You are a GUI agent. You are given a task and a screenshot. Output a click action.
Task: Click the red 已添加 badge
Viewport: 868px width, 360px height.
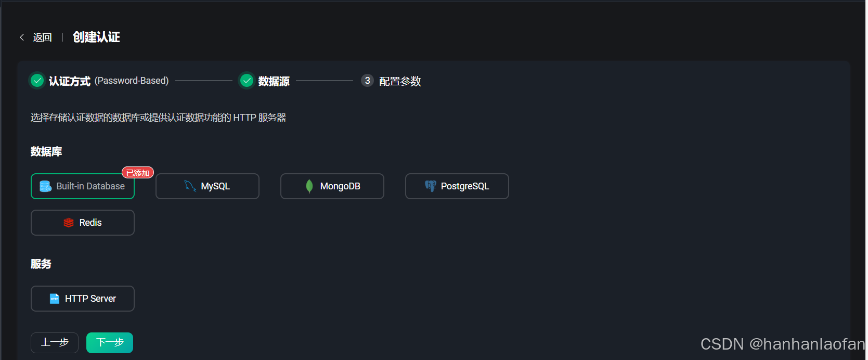click(x=138, y=173)
